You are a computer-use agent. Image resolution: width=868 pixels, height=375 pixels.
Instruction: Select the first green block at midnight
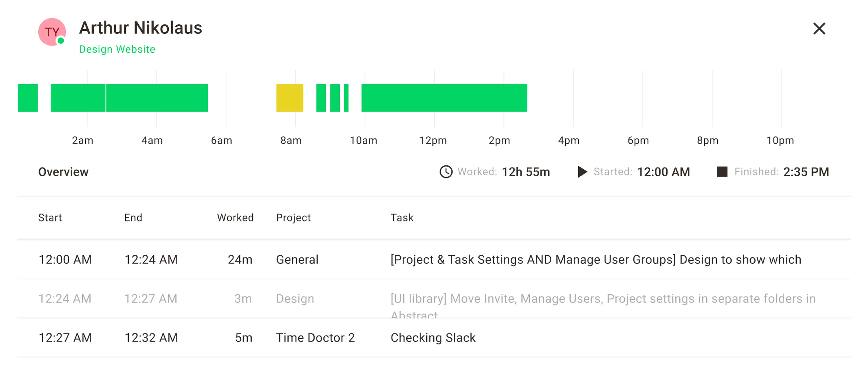click(x=28, y=98)
